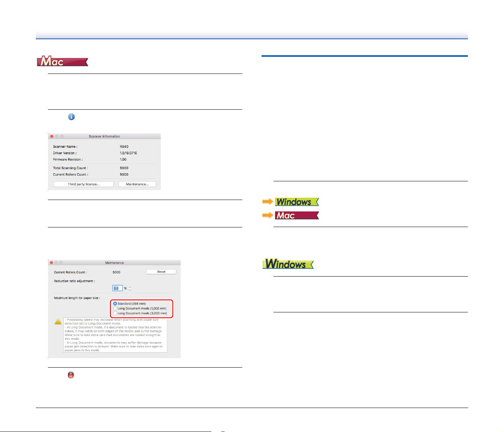Open Third party license... in Scanner Information
Image resolution: width=504 pixels, height=432 pixels.
[x=83, y=184]
